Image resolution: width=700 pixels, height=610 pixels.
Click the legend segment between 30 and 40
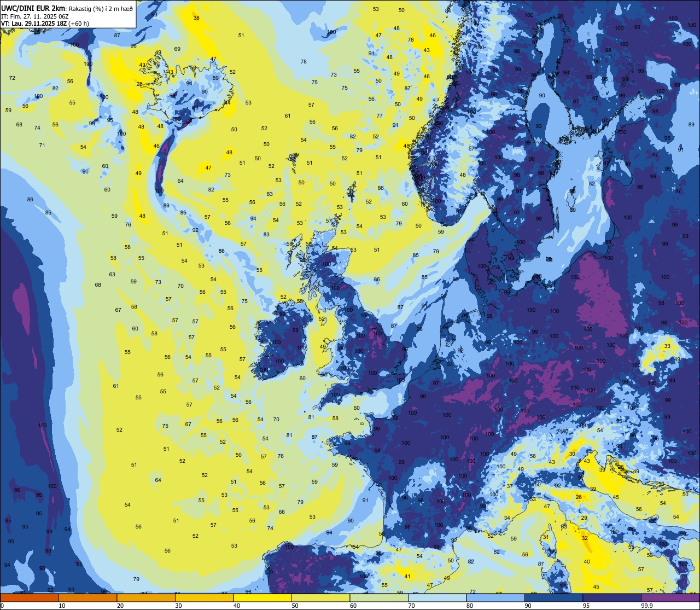[x=204, y=597]
